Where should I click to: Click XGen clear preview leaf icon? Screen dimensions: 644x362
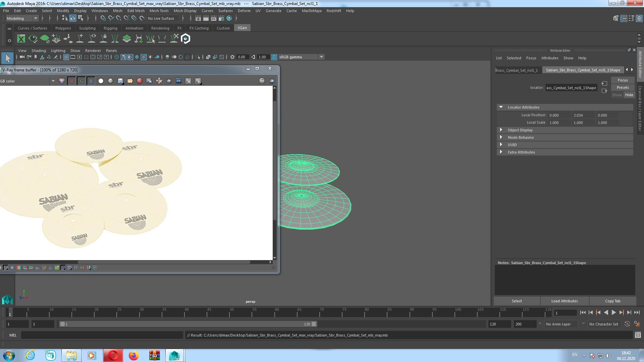point(45,39)
